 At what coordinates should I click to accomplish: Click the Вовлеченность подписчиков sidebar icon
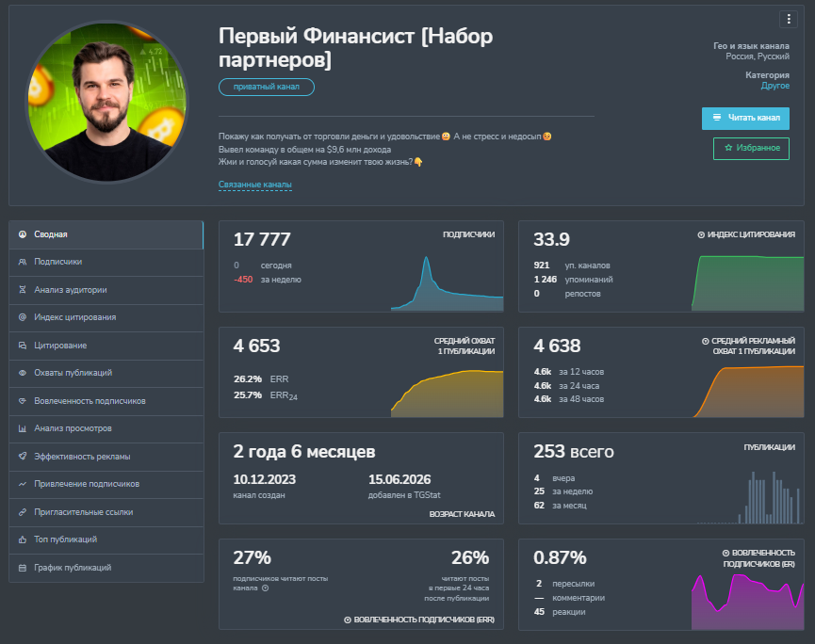click(x=23, y=401)
